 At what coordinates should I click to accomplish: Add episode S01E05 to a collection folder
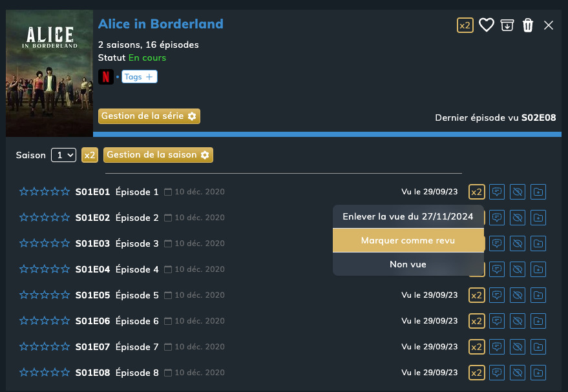[538, 295]
